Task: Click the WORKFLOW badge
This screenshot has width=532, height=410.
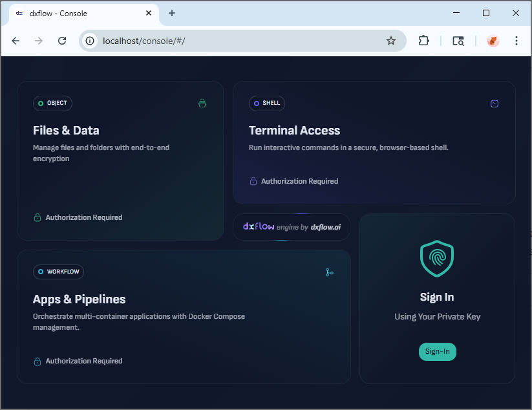Action: coord(58,272)
